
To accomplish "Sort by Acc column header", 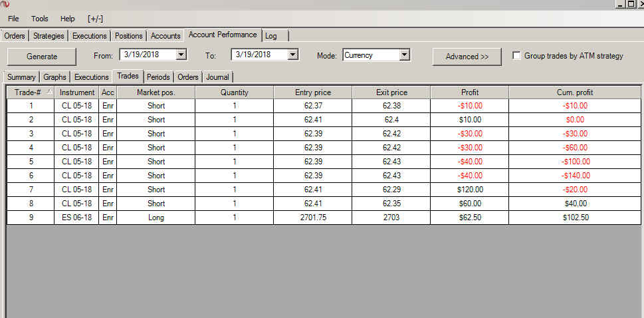I will click(x=108, y=92).
